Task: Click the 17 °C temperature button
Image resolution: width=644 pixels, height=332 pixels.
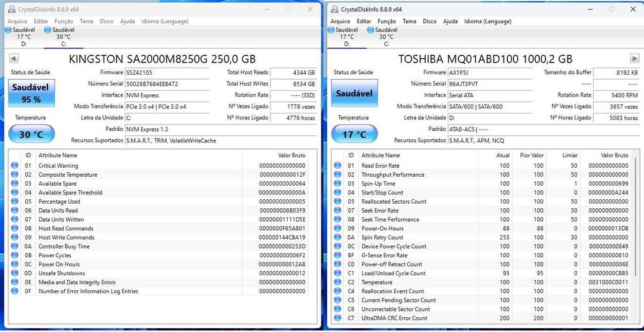Action: pos(354,134)
